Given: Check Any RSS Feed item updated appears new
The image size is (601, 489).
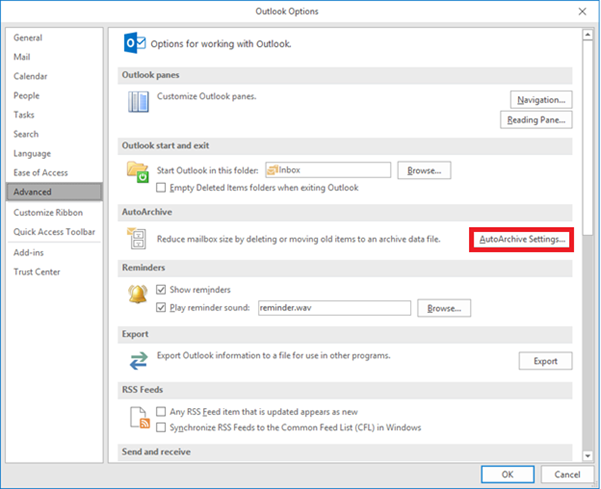Looking at the screenshot, I should tap(161, 412).
